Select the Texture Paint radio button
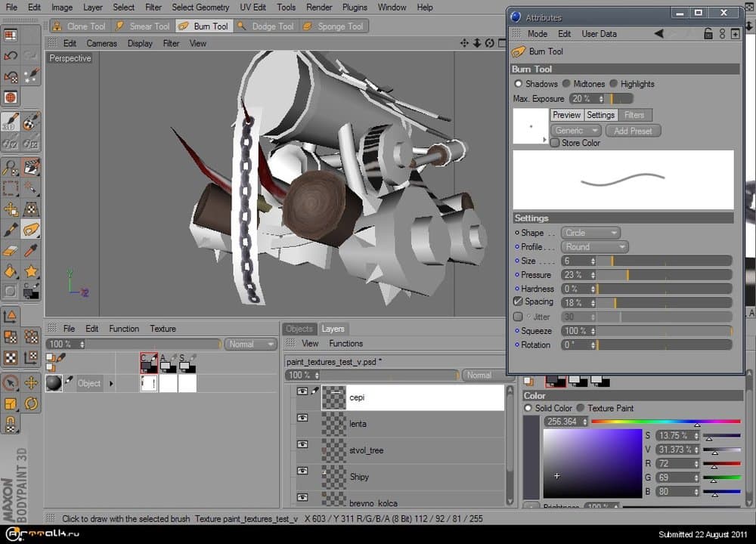This screenshot has width=756, height=544. tap(581, 408)
